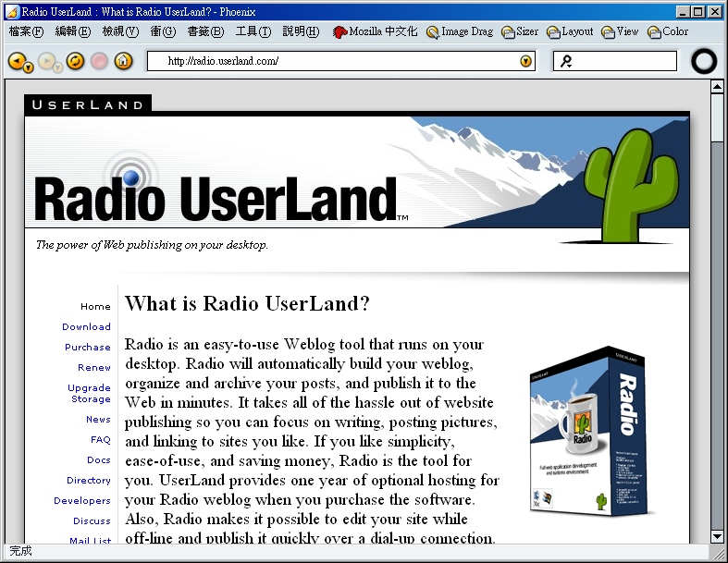Open the 書籤(B) menu
The width and height of the screenshot is (728, 563).
click(x=205, y=31)
